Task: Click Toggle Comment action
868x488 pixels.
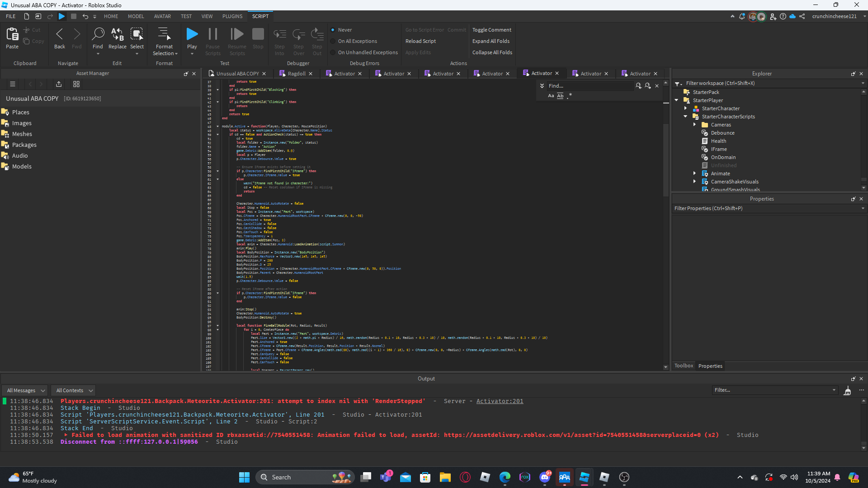Action: point(491,30)
